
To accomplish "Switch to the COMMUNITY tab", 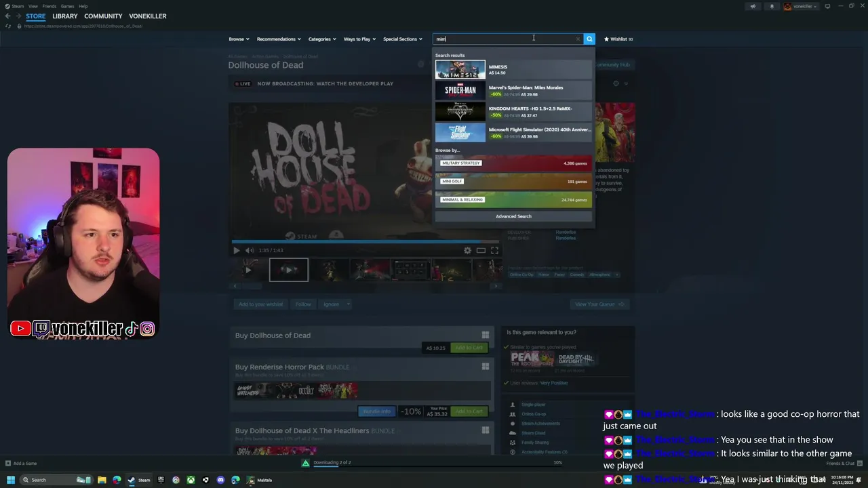I will [x=103, y=16].
